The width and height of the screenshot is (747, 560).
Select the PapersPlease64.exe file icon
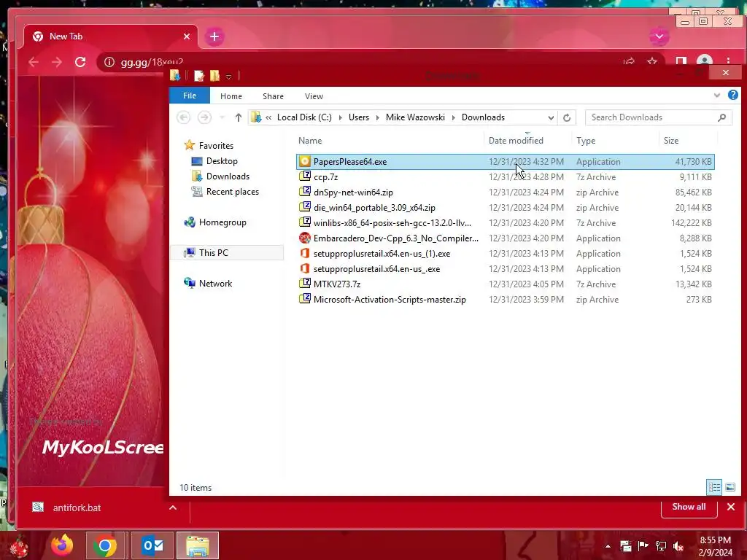305,161
